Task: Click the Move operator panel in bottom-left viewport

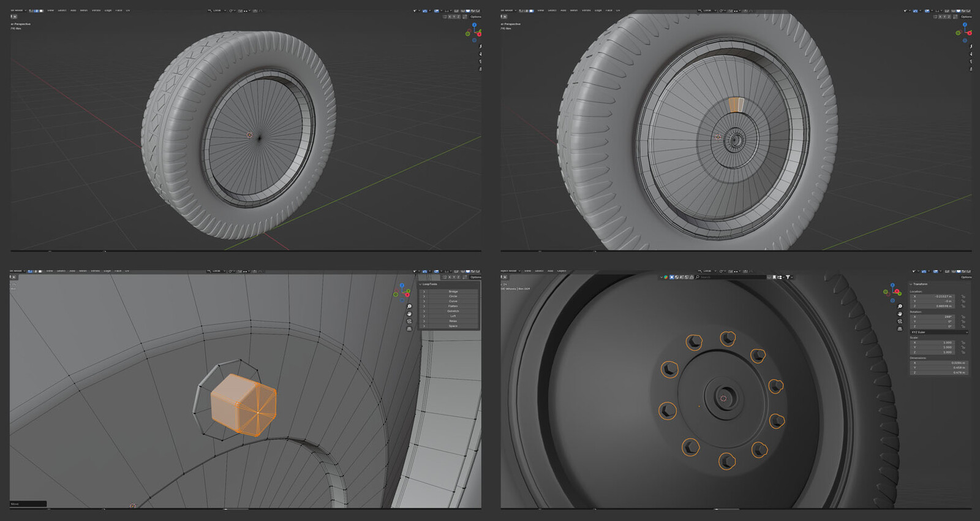Action: coord(28,504)
